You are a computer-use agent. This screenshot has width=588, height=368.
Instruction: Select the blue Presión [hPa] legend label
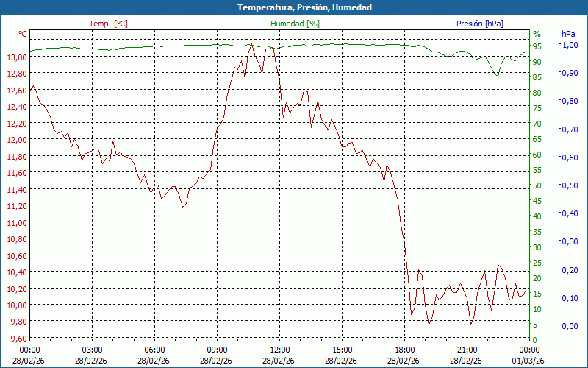click(x=480, y=24)
